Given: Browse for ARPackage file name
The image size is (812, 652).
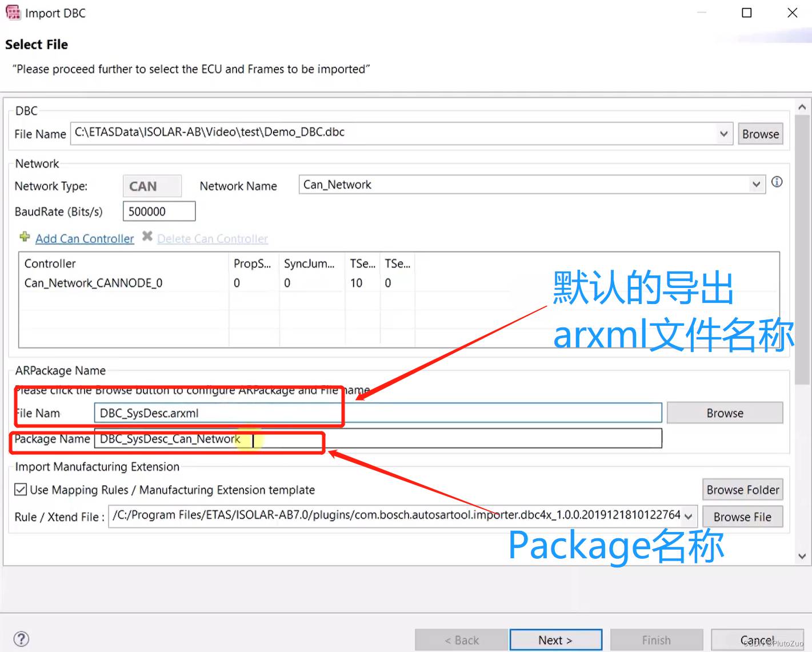Looking at the screenshot, I should [x=725, y=413].
